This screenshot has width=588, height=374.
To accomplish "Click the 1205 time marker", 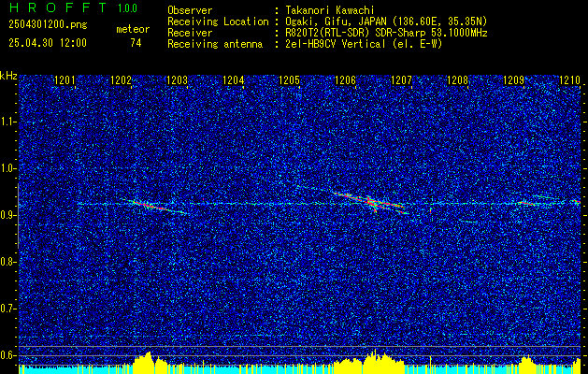I will (290, 80).
